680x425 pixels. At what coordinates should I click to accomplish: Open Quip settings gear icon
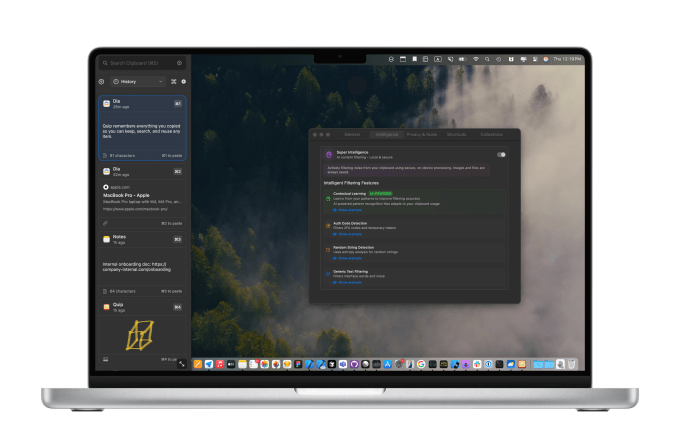pyautogui.click(x=101, y=82)
